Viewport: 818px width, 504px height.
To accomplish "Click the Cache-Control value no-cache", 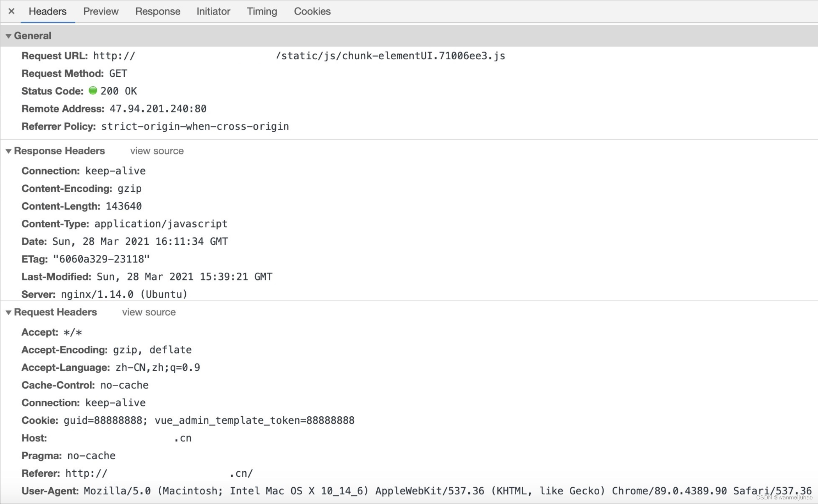I will 124,385.
